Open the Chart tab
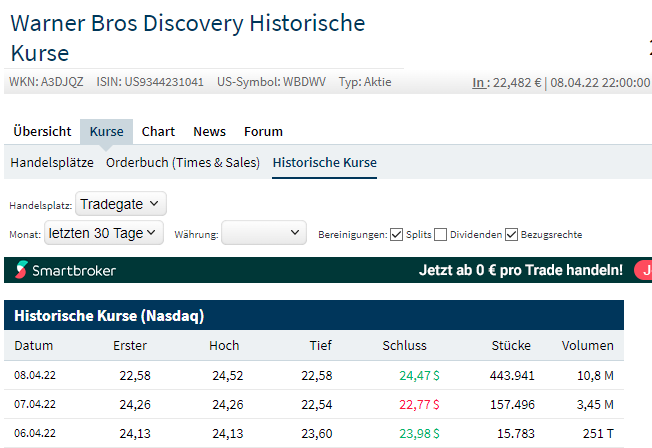The width and height of the screenshot is (652, 448). pos(158,131)
